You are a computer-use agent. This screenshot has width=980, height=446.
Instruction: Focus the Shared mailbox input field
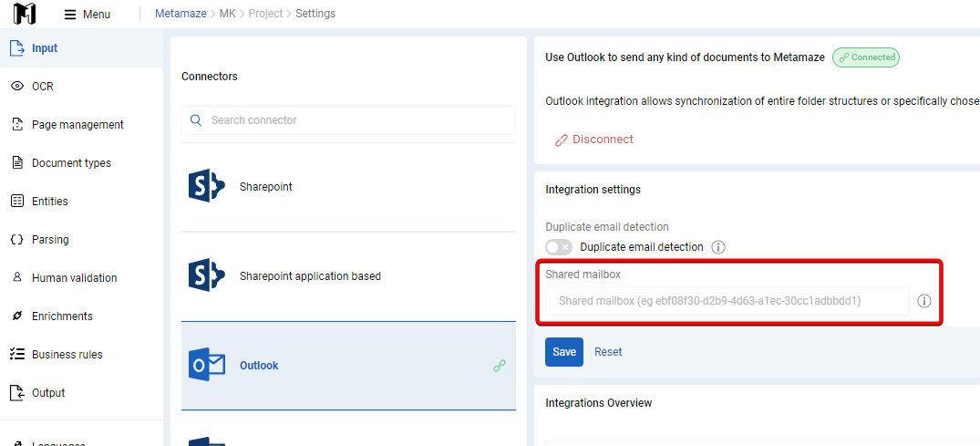[x=727, y=301]
